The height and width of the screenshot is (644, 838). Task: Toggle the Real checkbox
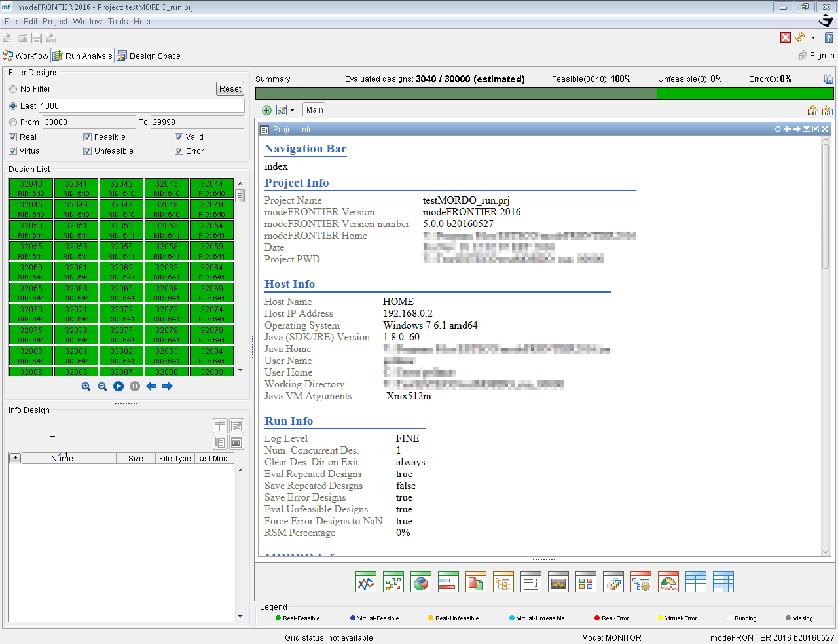coord(12,137)
